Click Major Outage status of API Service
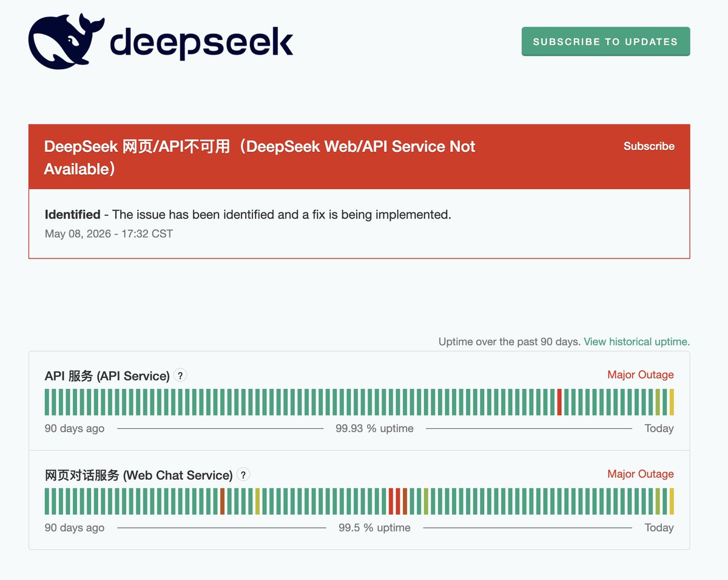Image resolution: width=728 pixels, height=580 pixels. (x=641, y=375)
